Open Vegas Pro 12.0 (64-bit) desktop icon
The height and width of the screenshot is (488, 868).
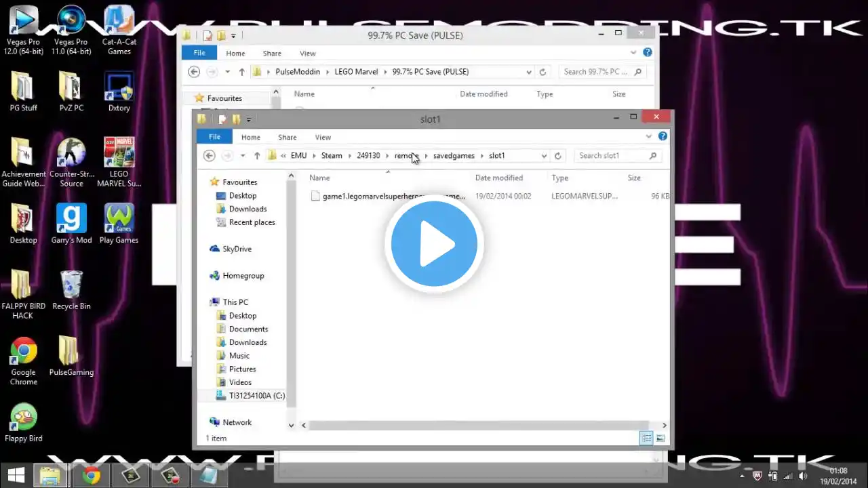coord(23,30)
